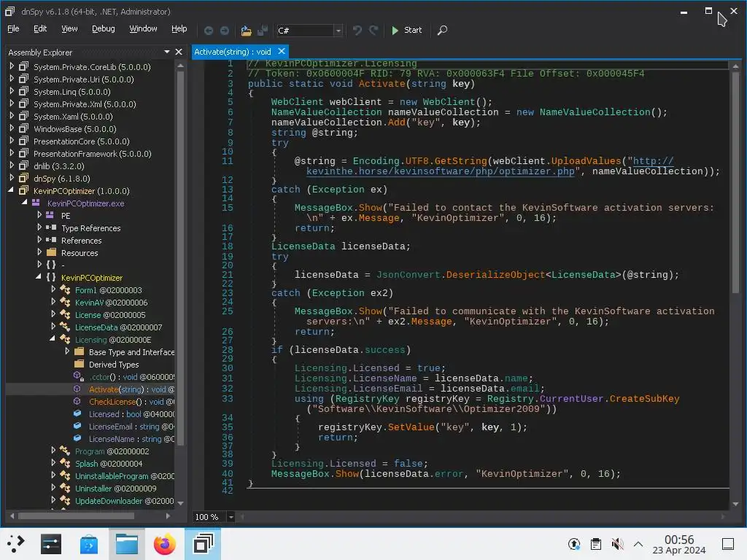Open the Debug menu
747x560 pixels.
coord(104,28)
